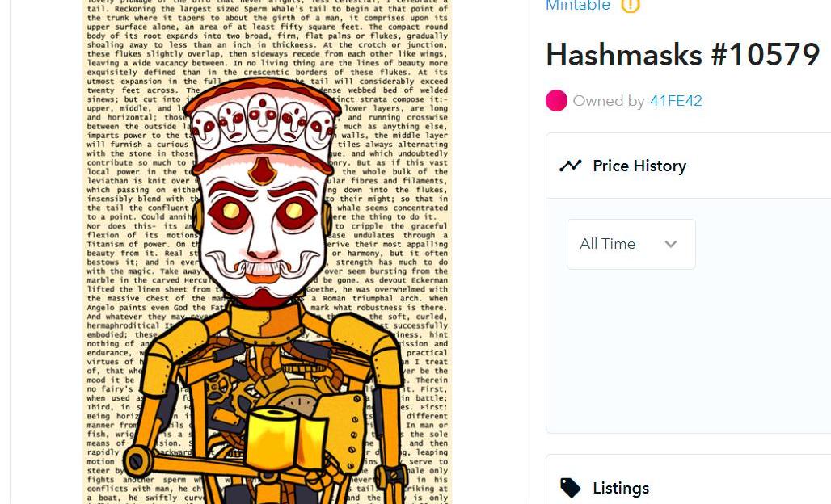The height and width of the screenshot is (504, 831).
Task: Click the Price History trend line icon
Action: (x=570, y=166)
